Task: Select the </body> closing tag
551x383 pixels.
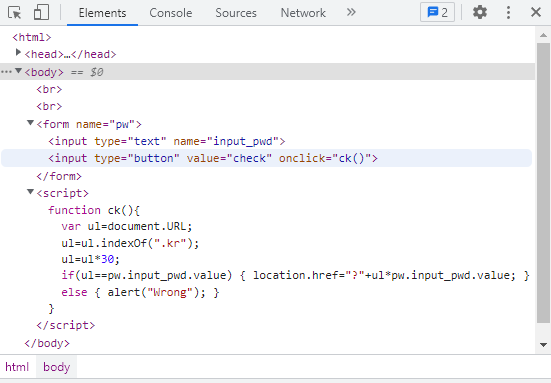Action: tap(47, 343)
